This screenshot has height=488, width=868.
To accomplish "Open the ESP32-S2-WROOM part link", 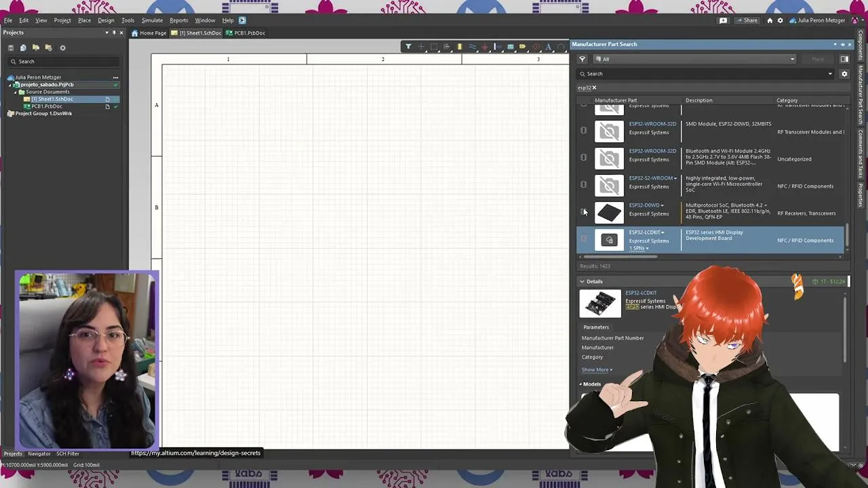I will (651, 178).
